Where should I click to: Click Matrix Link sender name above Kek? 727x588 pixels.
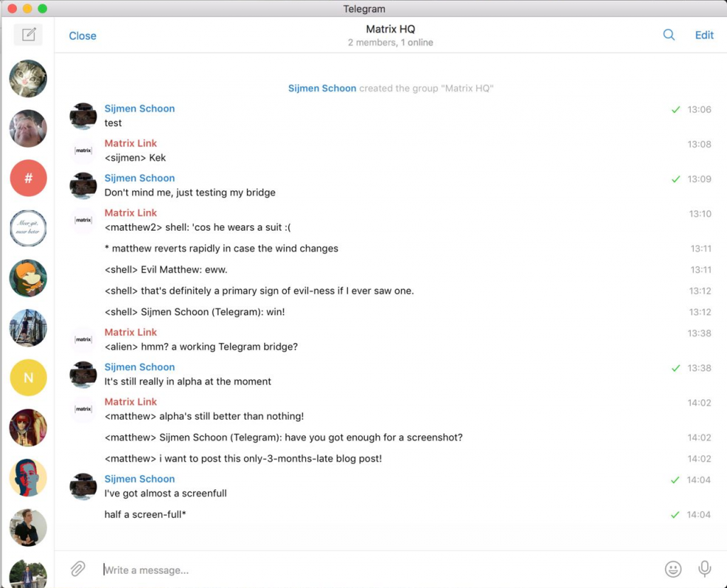131,143
